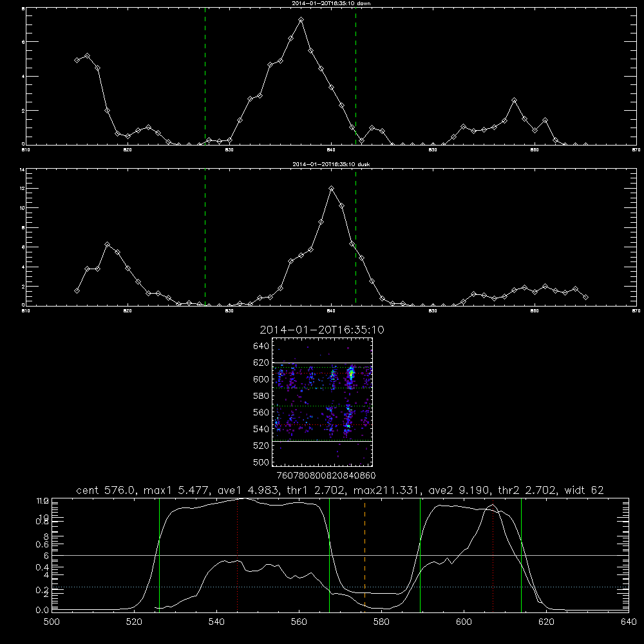The height and width of the screenshot is (644, 644).
Task: Click the '560' x-axis label of the bottom plot
Action: click(299, 622)
